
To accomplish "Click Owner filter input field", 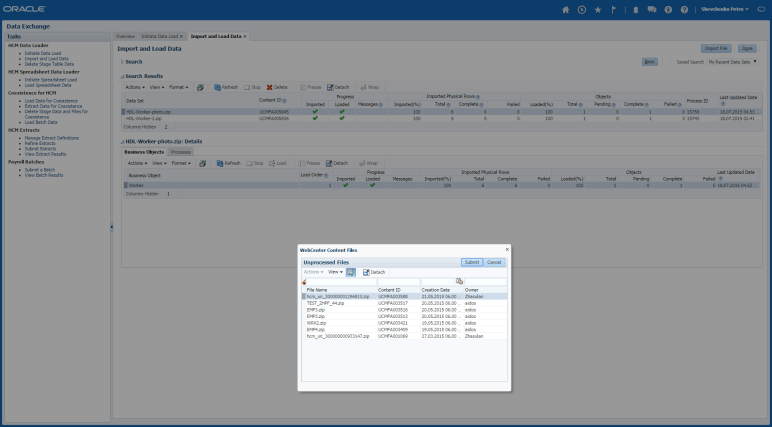I will click(x=485, y=282).
